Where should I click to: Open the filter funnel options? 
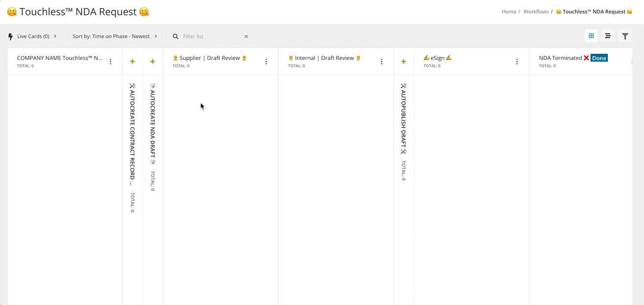click(625, 36)
